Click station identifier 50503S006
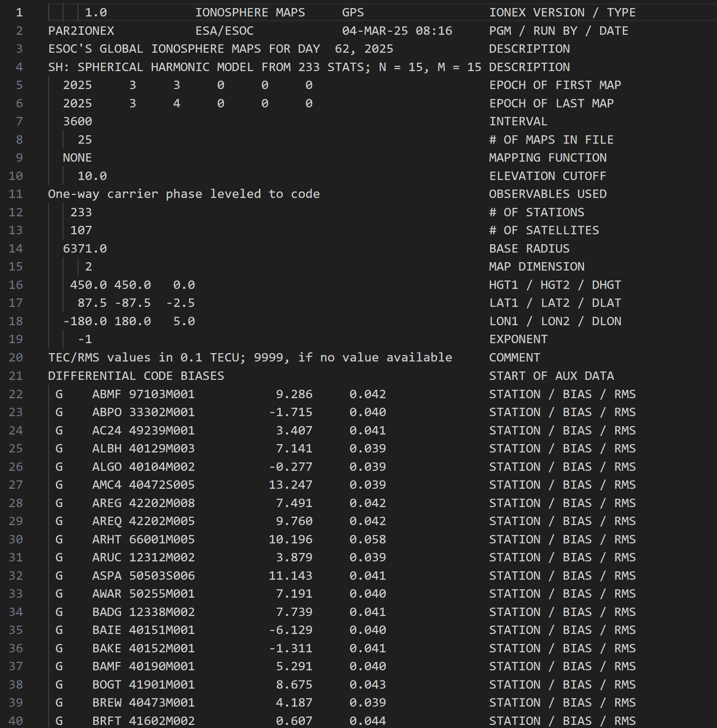 162,576
